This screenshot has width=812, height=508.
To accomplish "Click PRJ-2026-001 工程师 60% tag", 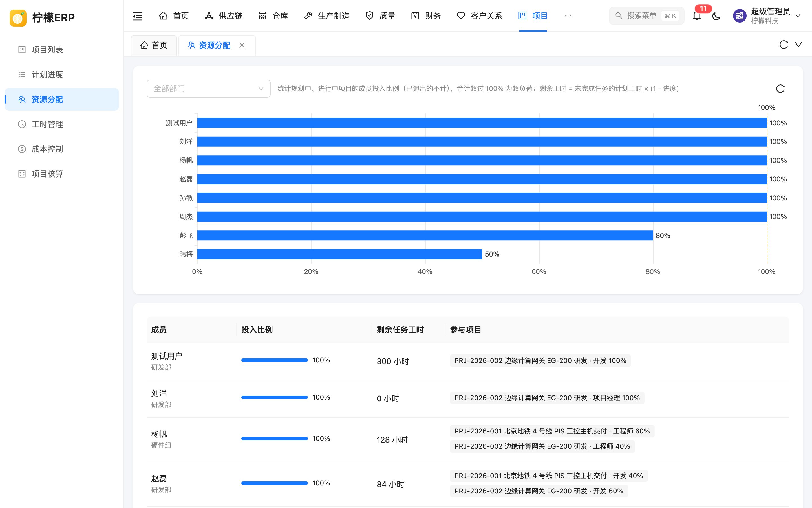I will pyautogui.click(x=552, y=431).
